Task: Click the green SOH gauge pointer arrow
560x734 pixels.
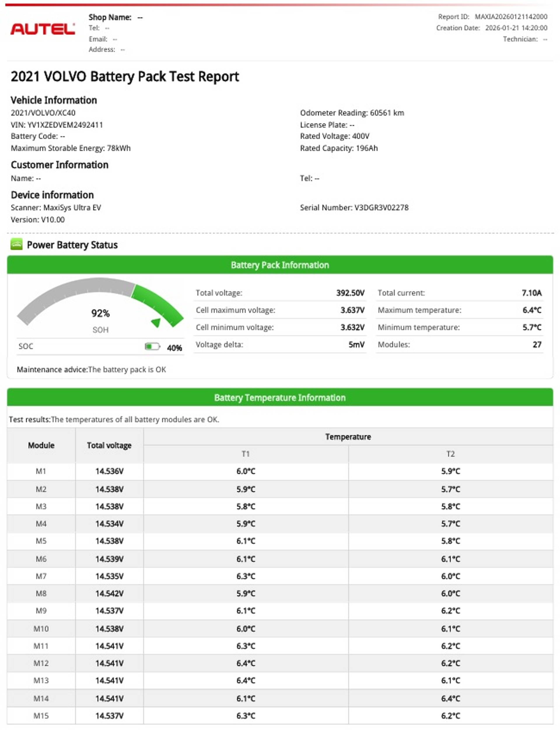Action: click(156, 322)
